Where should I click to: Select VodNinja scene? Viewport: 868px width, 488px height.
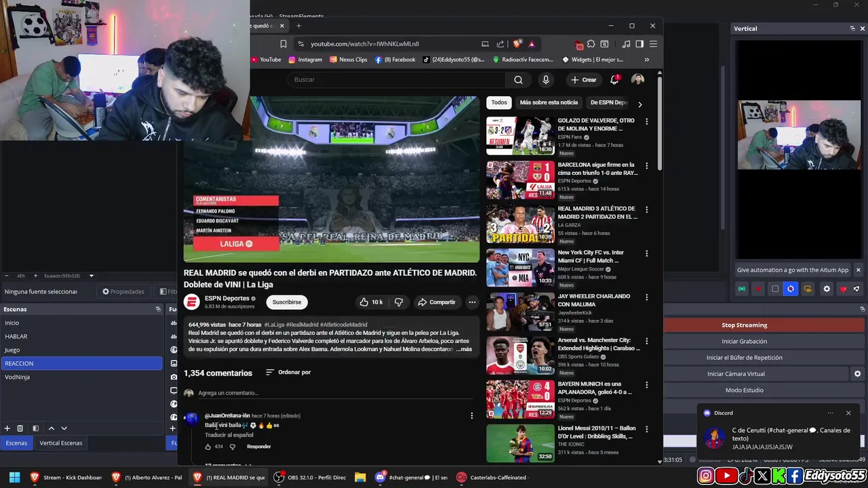[81, 377]
